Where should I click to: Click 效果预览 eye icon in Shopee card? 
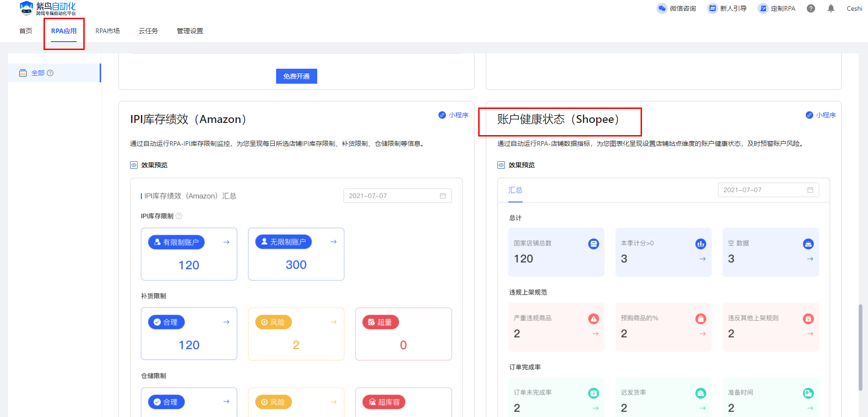coord(501,165)
